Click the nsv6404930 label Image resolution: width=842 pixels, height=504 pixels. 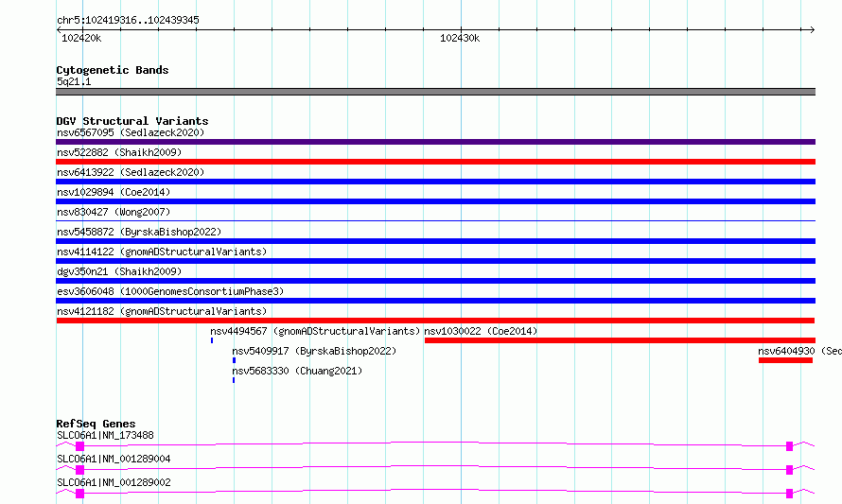click(x=786, y=351)
